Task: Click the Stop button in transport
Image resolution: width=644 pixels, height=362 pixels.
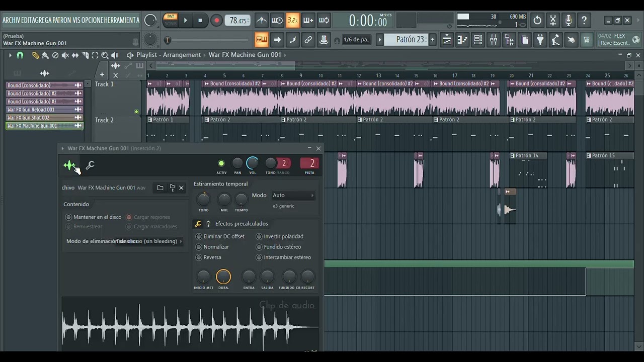Action: point(200,21)
